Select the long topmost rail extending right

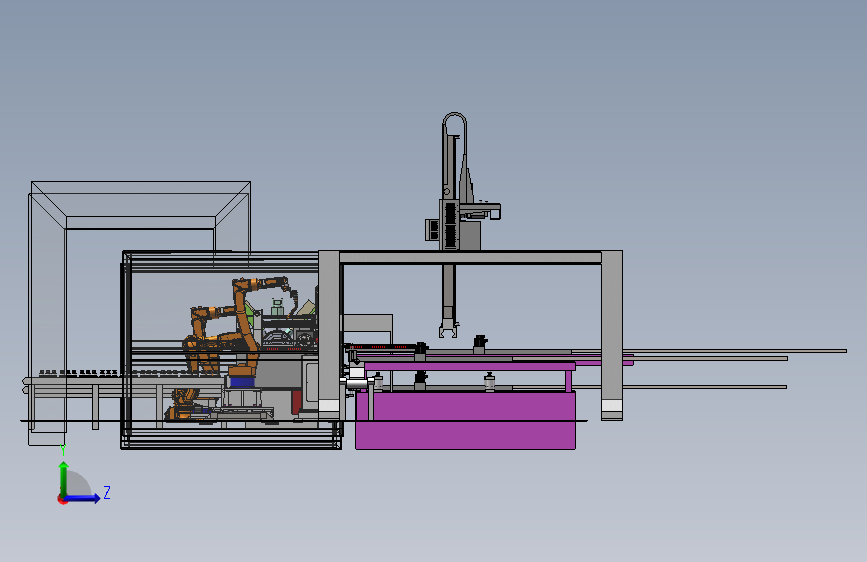pos(709,351)
